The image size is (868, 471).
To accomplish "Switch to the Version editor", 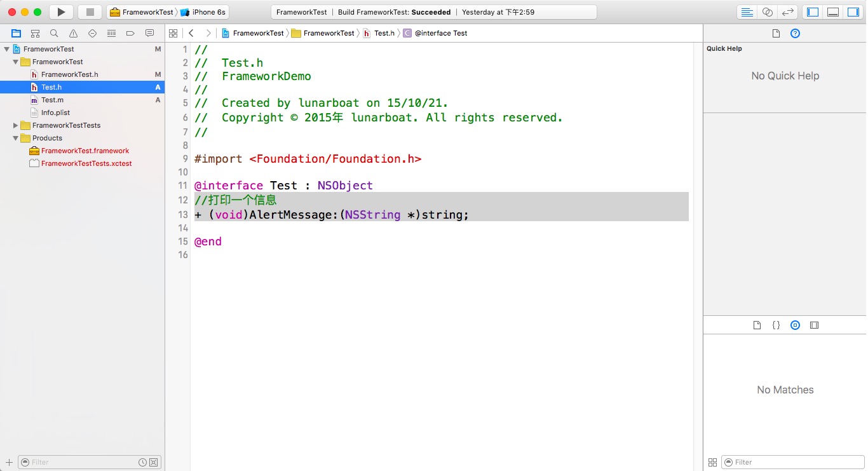I will 788,12.
